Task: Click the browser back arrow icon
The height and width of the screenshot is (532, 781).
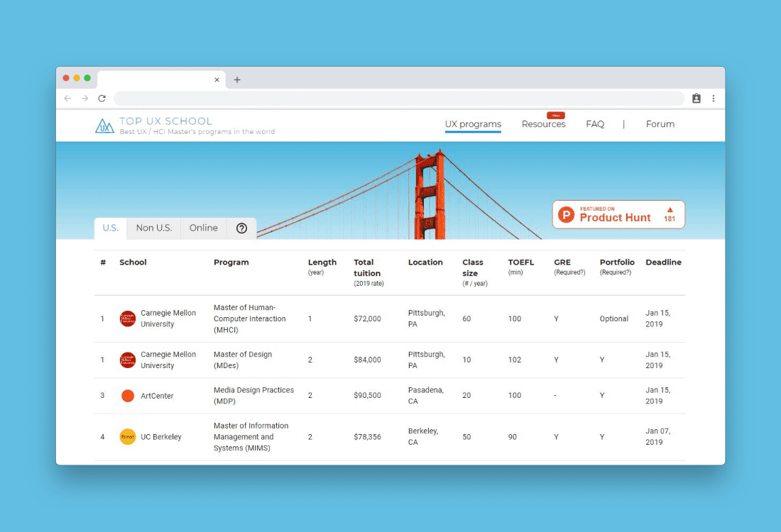Action: point(67,99)
